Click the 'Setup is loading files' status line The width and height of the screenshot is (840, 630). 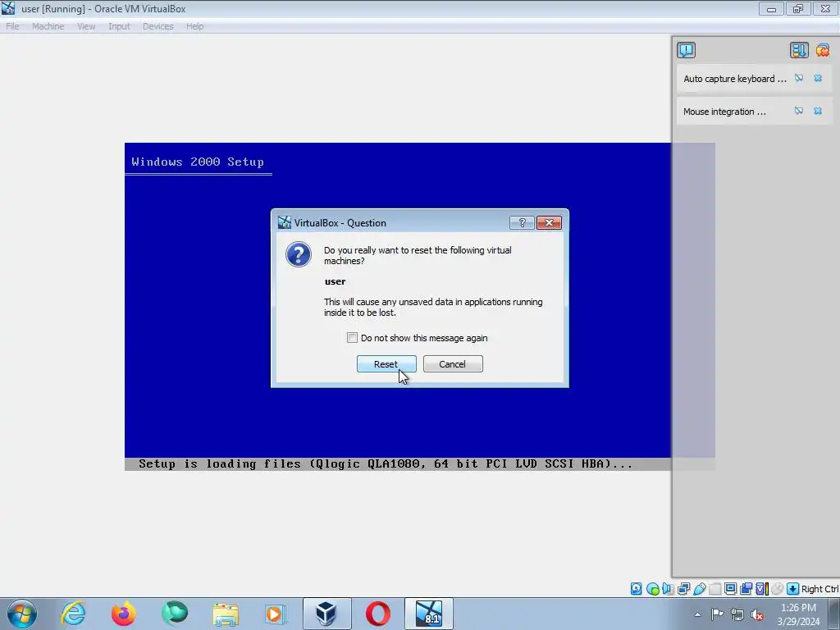tap(386, 464)
